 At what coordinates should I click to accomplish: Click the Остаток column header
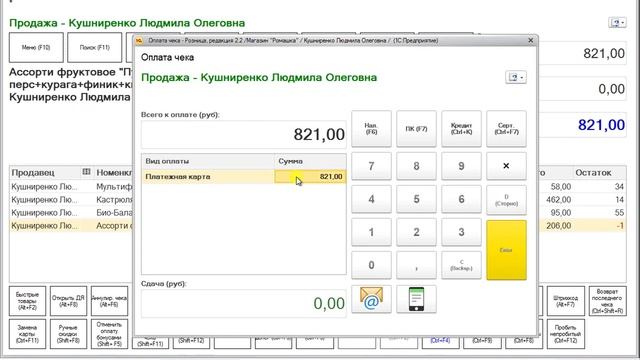point(599,173)
